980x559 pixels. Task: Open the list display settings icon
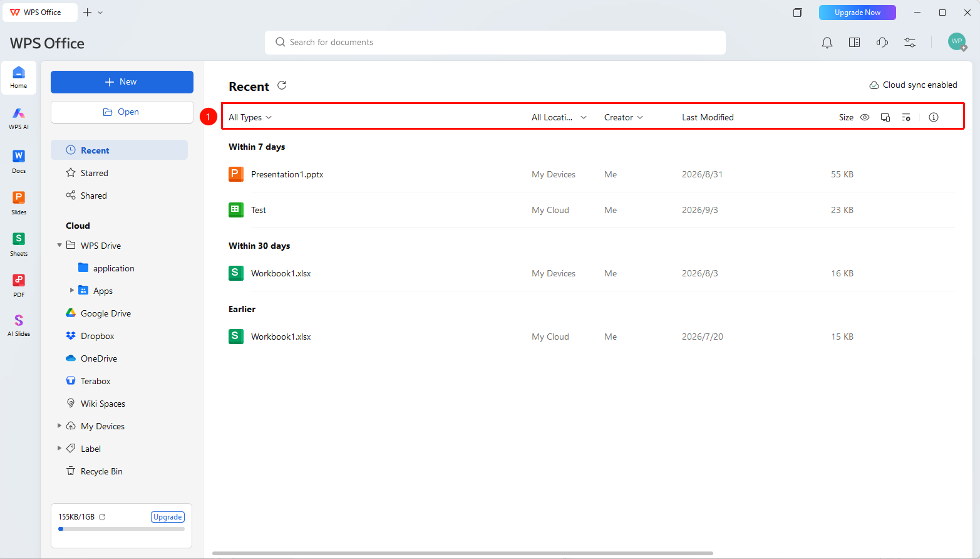(x=906, y=117)
